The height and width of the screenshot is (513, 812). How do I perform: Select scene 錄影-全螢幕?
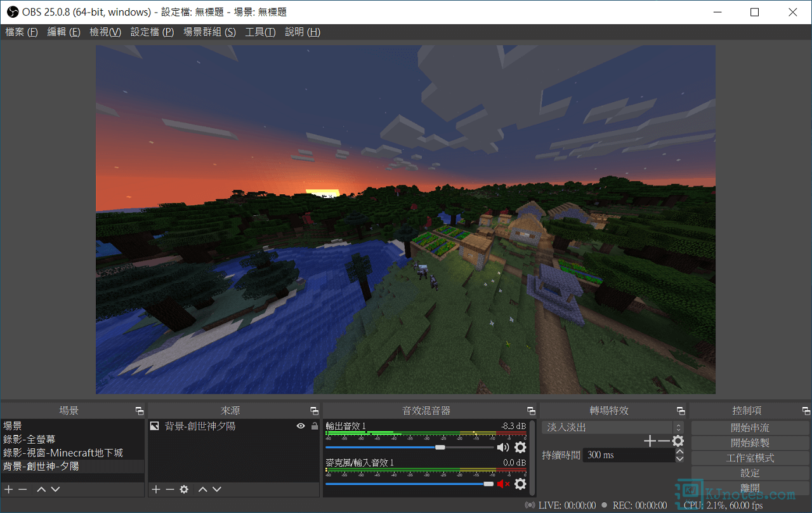pos(73,439)
